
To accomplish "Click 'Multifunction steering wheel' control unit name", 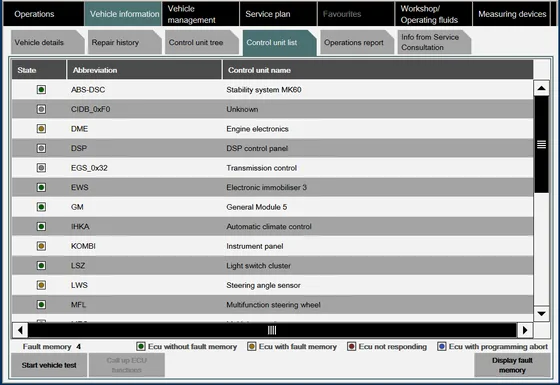I will [x=273, y=305].
